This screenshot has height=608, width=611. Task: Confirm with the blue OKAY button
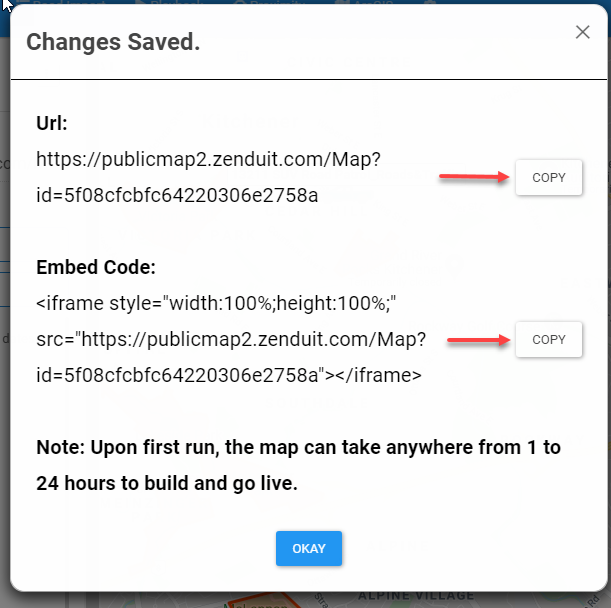point(309,548)
